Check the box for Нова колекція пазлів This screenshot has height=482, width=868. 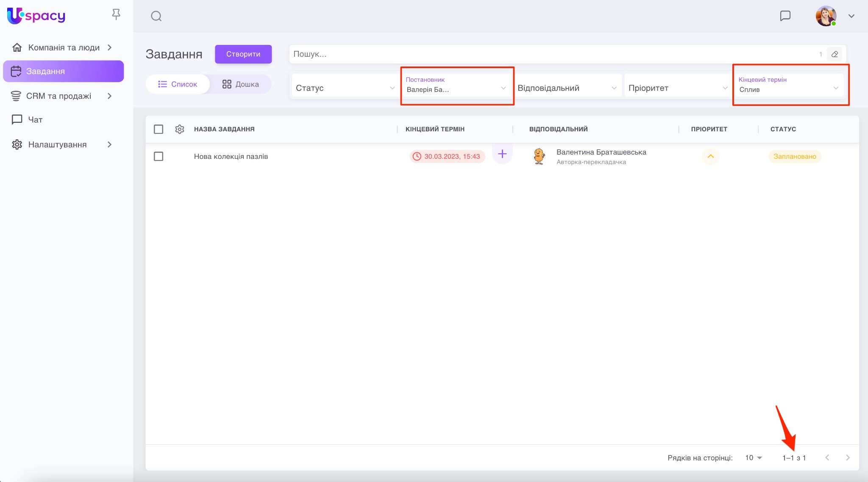click(159, 156)
